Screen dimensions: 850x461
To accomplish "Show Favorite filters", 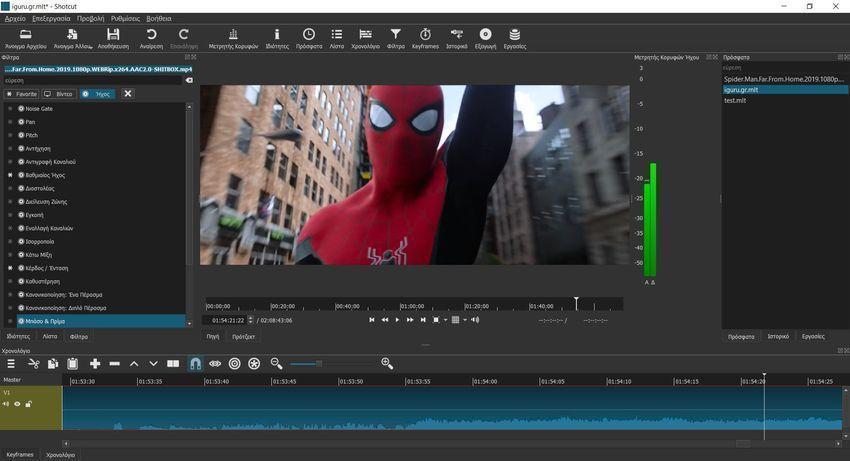I will point(22,94).
